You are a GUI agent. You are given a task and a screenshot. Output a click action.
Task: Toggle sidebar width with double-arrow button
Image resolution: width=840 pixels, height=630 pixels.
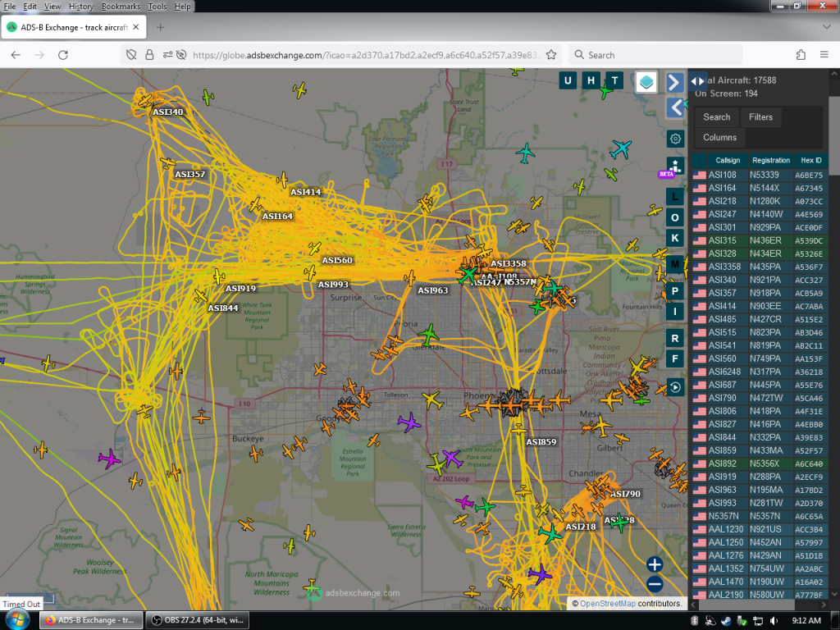(x=697, y=81)
